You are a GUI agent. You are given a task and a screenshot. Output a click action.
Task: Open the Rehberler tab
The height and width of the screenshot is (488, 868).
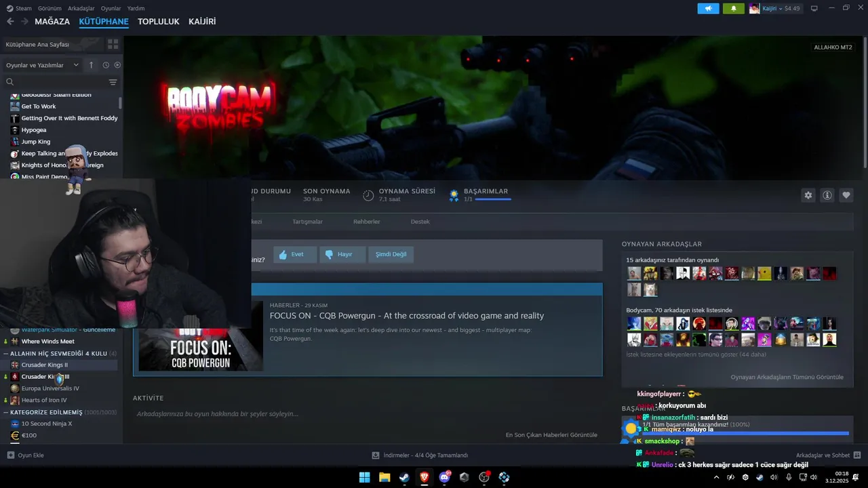coord(367,222)
